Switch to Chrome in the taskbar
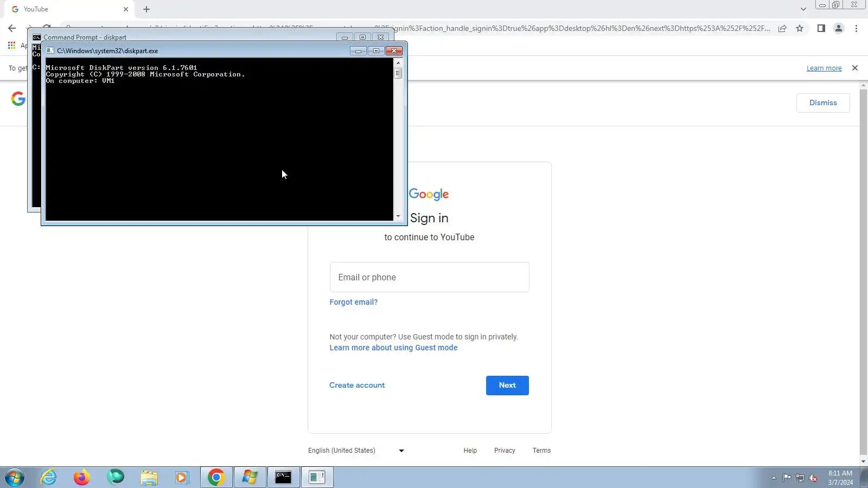The height and width of the screenshot is (488, 868). click(x=216, y=477)
